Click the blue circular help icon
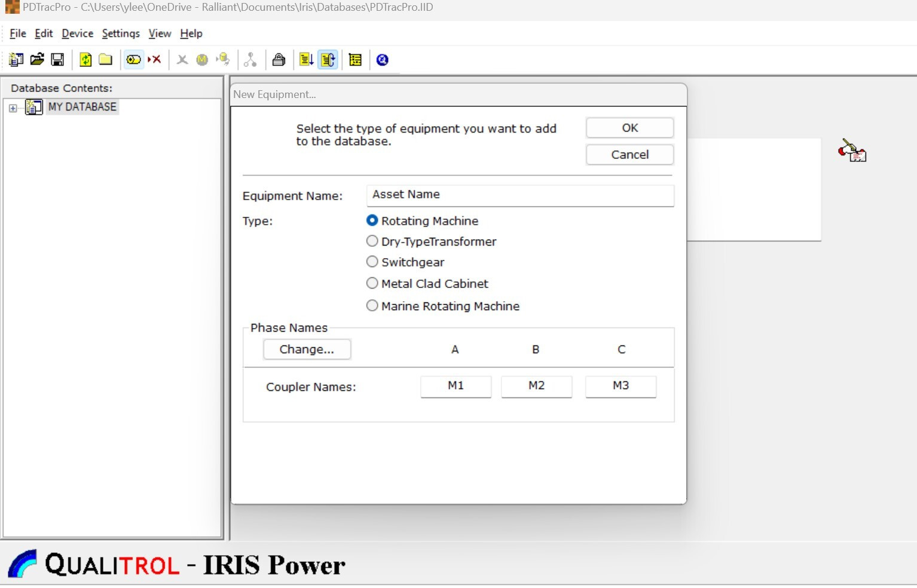 click(x=383, y=60)
